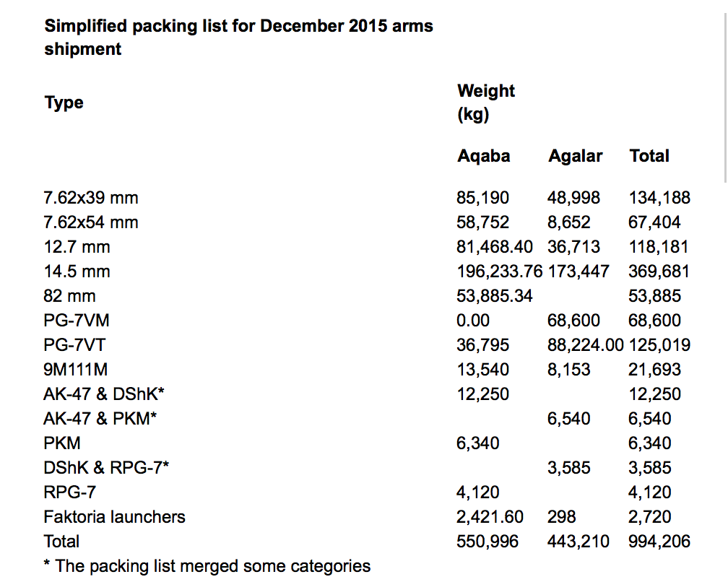Click the Agalar total 443,210
Viewport: 728px width, 582px height.
578,542
